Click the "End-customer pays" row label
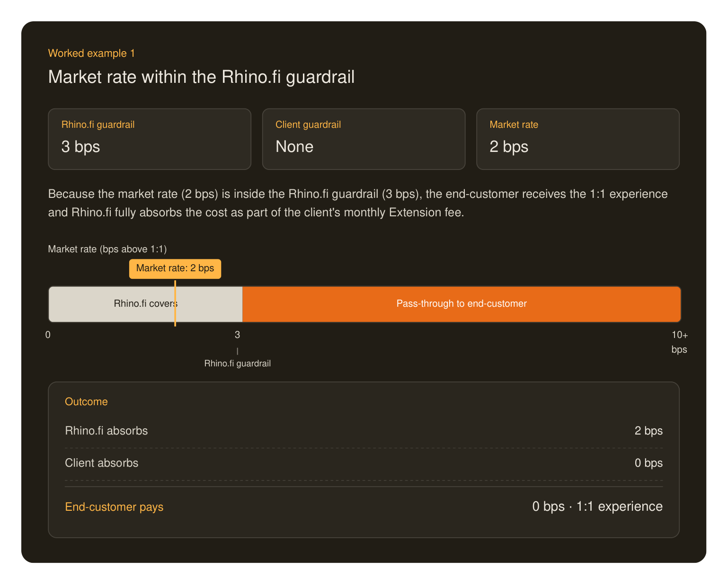The height and width of the screenshot is (586, 728). pyautogui.click(x=114, y=507)
